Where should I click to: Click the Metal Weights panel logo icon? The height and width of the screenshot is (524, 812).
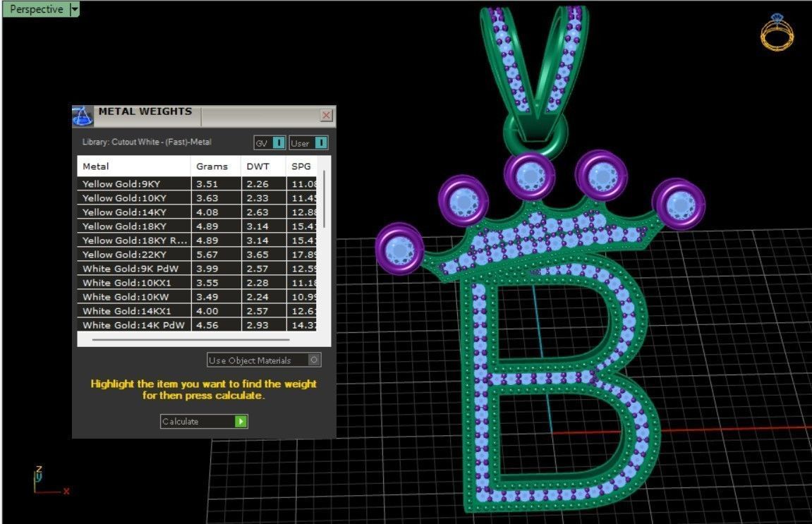pyautogui.click(x=83, y=116)
